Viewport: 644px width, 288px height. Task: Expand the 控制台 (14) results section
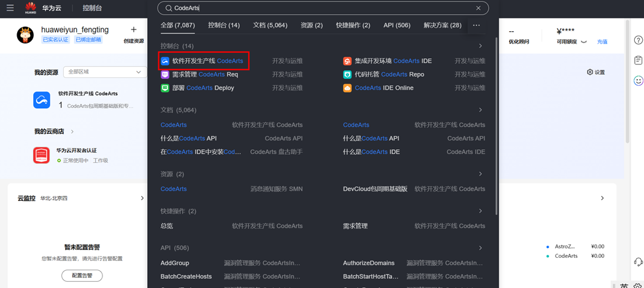(x=480, y=46)
